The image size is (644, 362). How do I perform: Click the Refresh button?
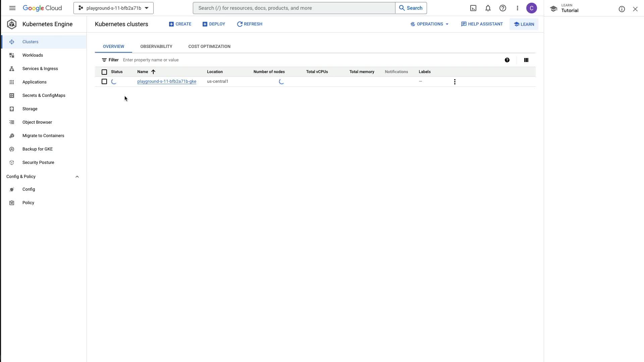click(x=250, y=24)
